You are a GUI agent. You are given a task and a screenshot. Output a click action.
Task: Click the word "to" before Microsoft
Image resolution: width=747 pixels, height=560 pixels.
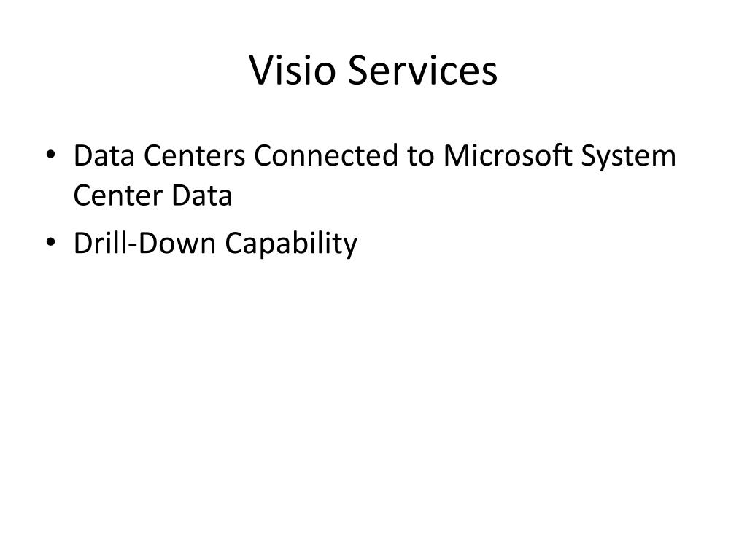(420, 156)
